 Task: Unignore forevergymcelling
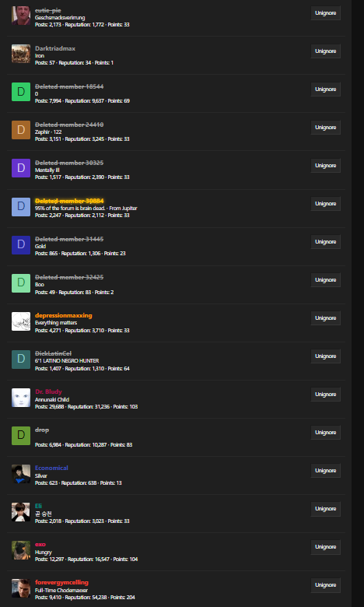[x=325, y=585]
